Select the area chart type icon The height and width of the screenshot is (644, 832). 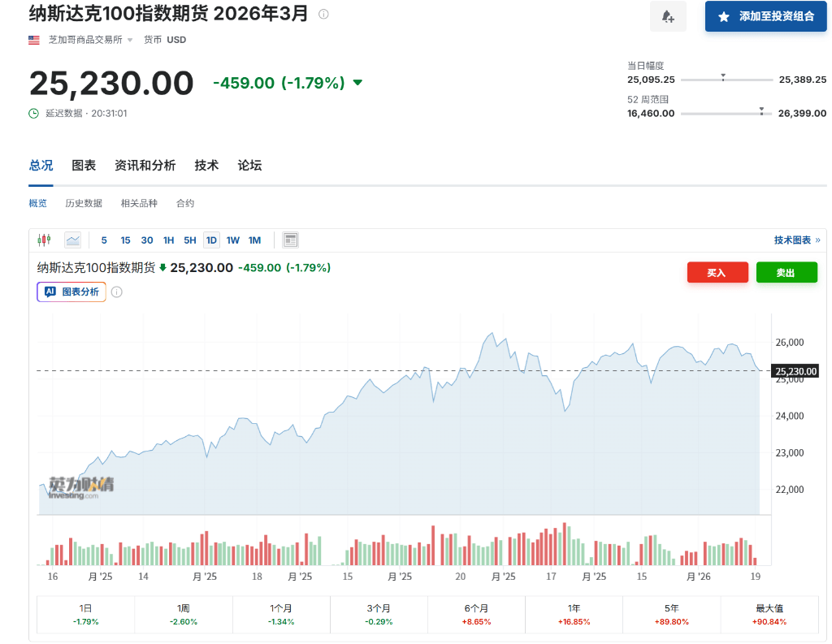(72, 240)
